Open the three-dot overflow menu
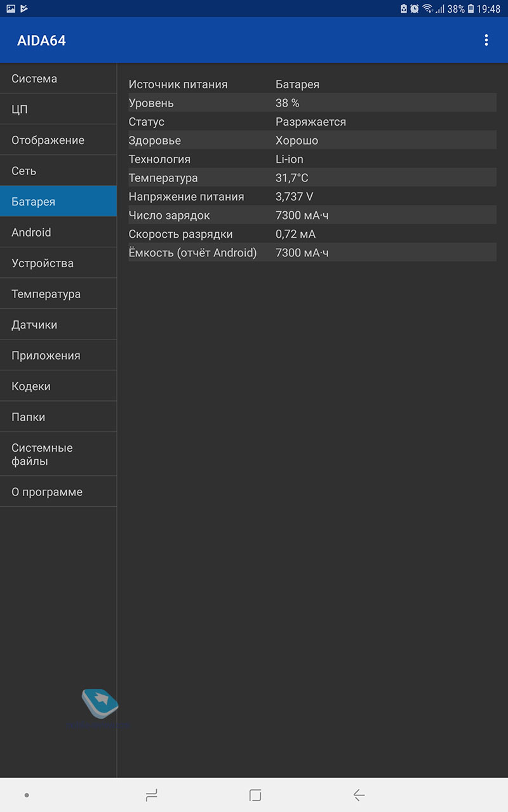The image size is (508, 812). 486,41
